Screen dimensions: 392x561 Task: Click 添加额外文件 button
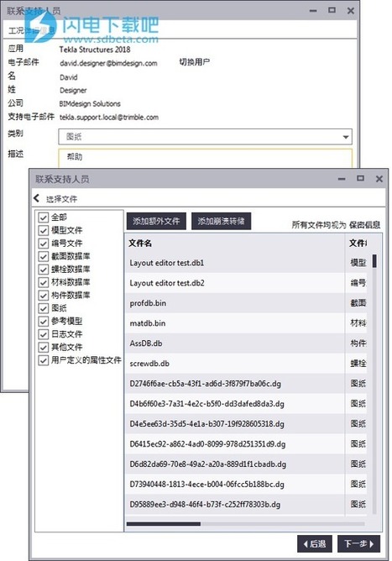[x=156, y=221]
